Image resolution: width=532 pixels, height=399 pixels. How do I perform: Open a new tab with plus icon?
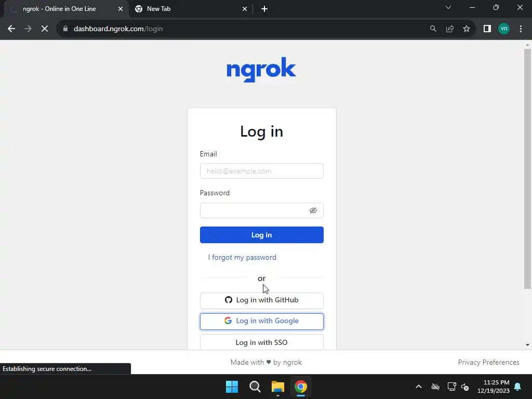point(264,9)
